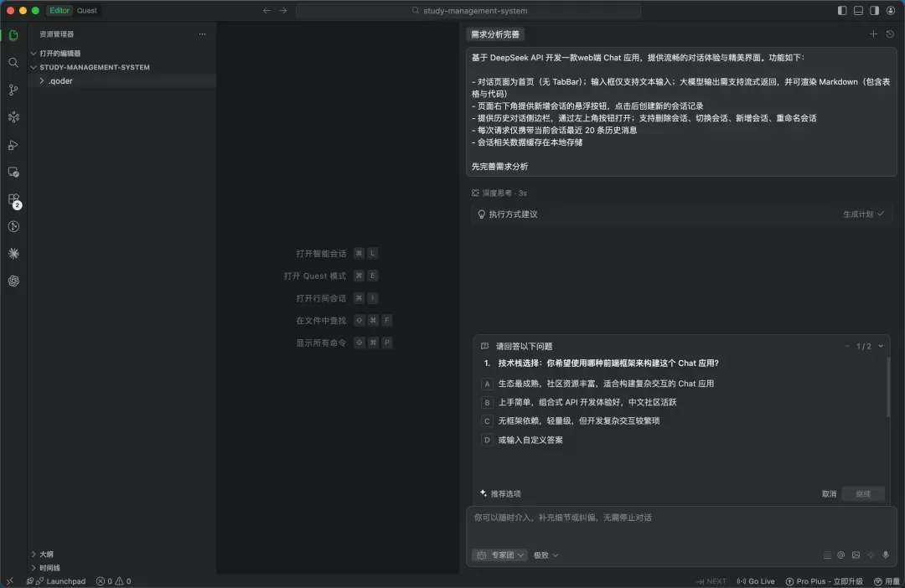
Task: Click the chat history icon
Action: tap(890, 34)
